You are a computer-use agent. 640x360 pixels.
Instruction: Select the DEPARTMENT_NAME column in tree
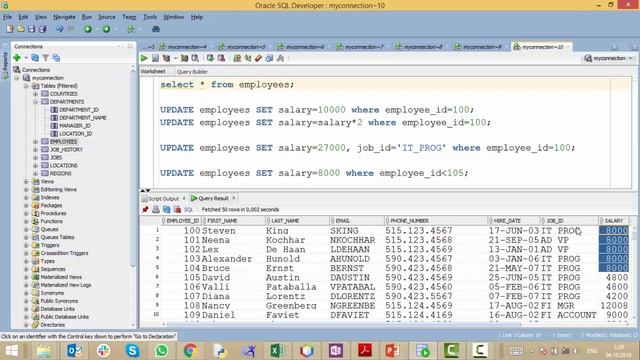coord(82,118)
